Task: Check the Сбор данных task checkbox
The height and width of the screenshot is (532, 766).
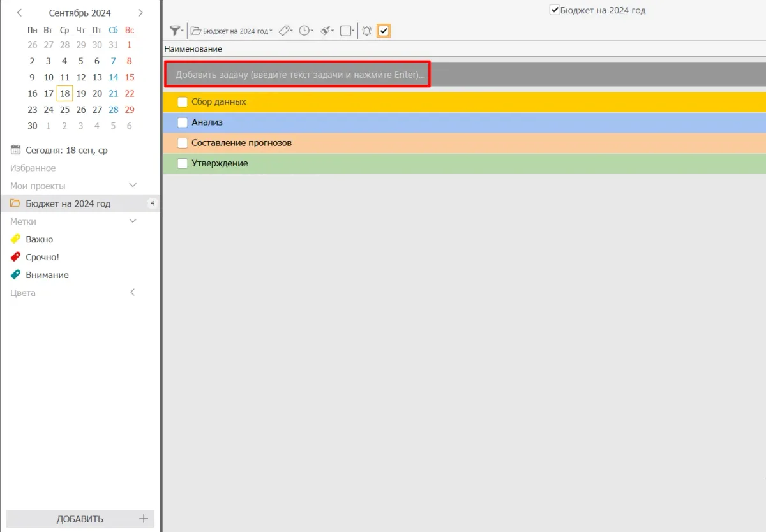Action: (x=183, y=102)
